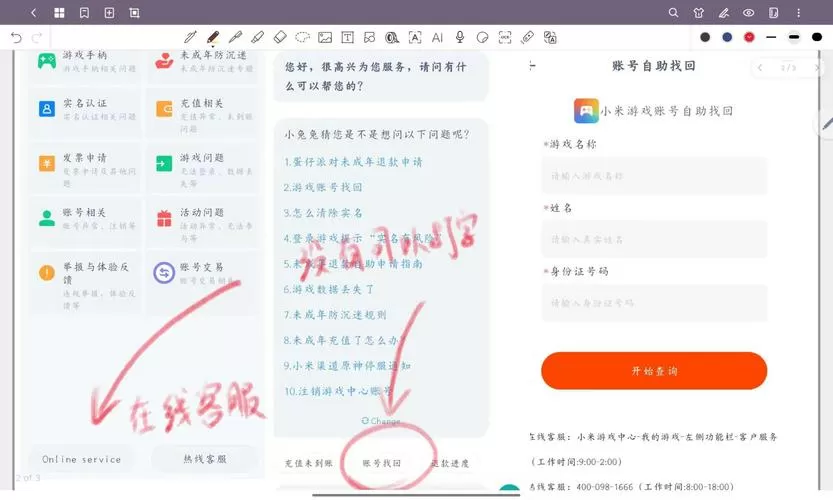Screen dimensions: 833x500
Task: Open the 发票申请 category card
Action: [86, 167]
